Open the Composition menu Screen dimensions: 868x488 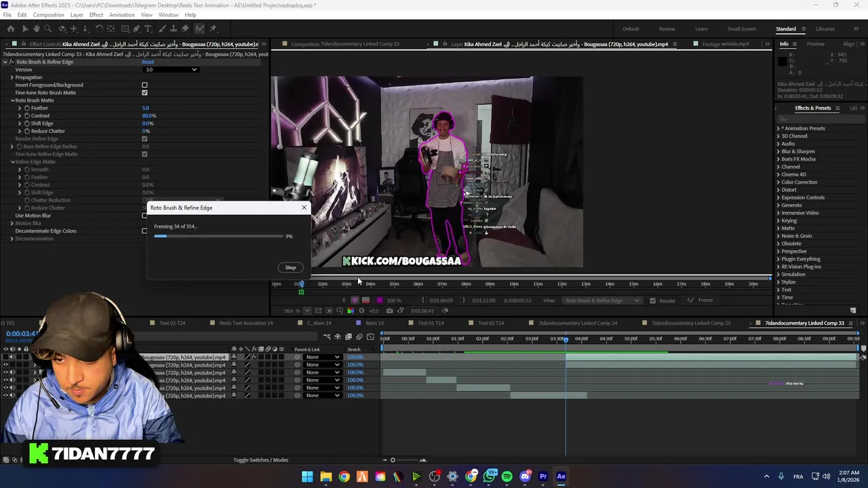(x=48, y=15)
